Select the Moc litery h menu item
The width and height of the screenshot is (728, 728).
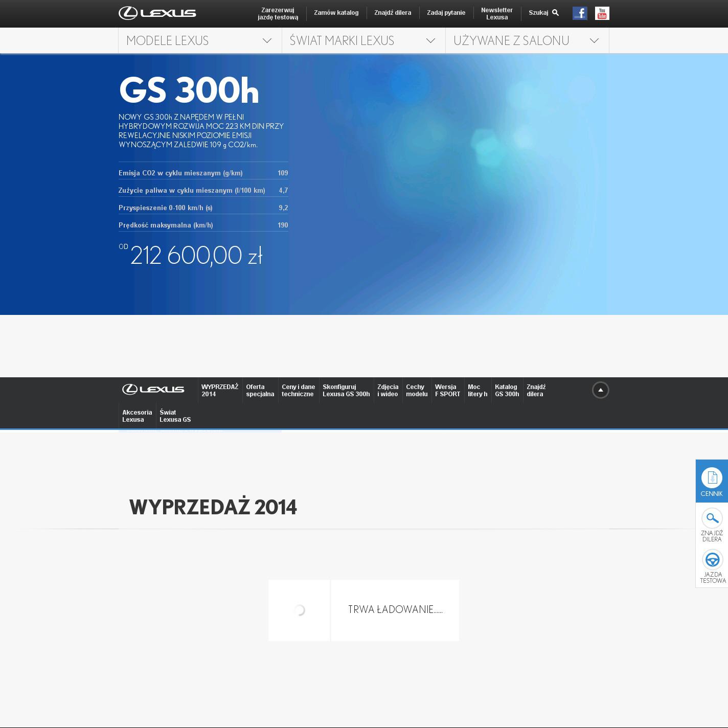pos(477,391)
